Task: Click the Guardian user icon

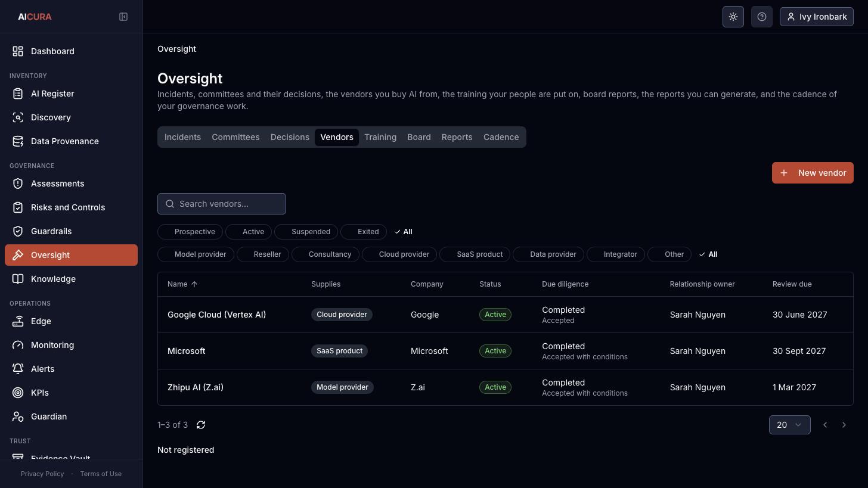Action: tap(18, 416)
